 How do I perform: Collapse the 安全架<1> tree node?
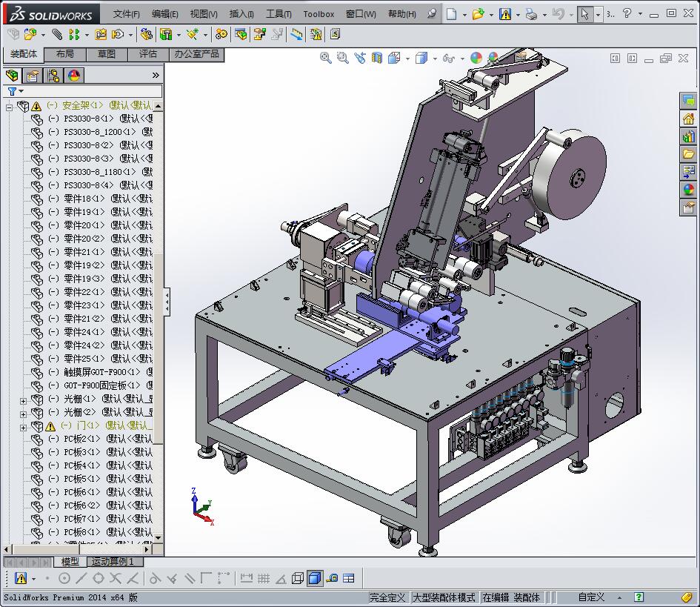9,107
